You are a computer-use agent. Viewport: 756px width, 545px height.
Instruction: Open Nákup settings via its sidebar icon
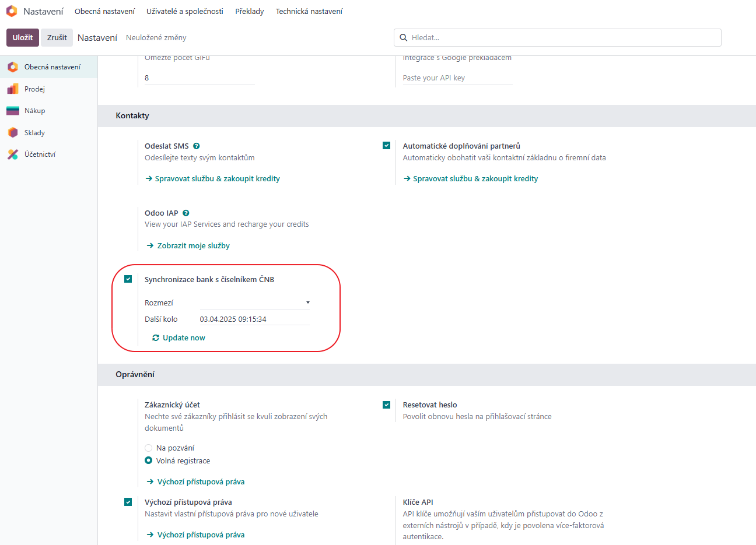(13, 111)
